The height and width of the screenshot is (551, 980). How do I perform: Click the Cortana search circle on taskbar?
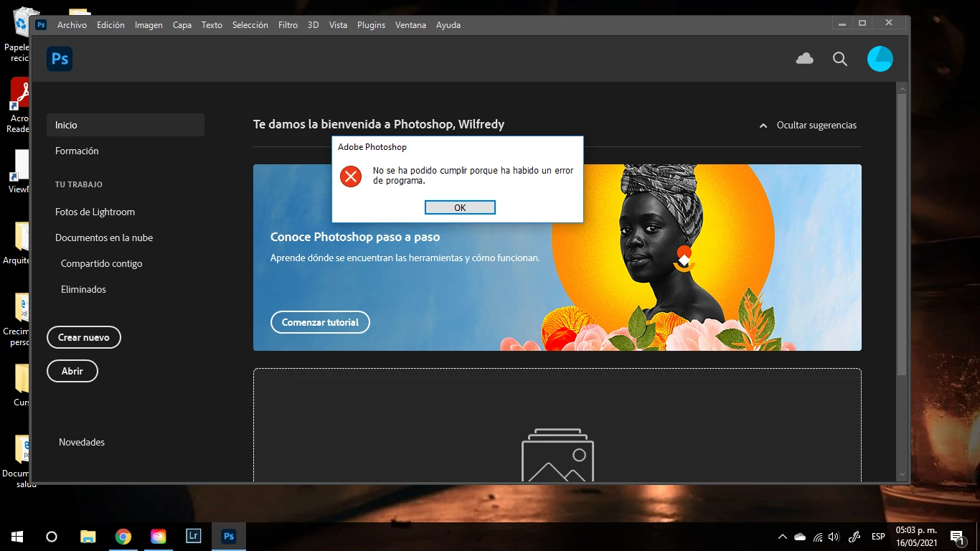pyautogui.click(x=52, y=537)
